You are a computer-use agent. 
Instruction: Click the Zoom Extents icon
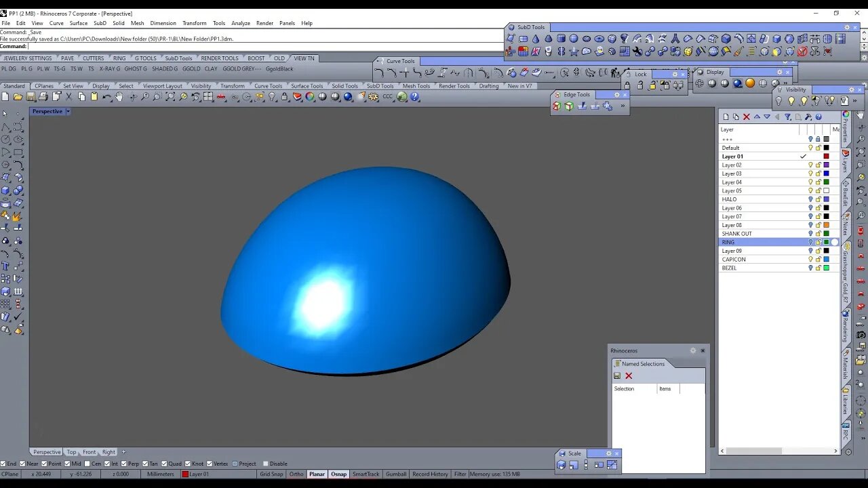pyautogui.click(x=170, y=97)
